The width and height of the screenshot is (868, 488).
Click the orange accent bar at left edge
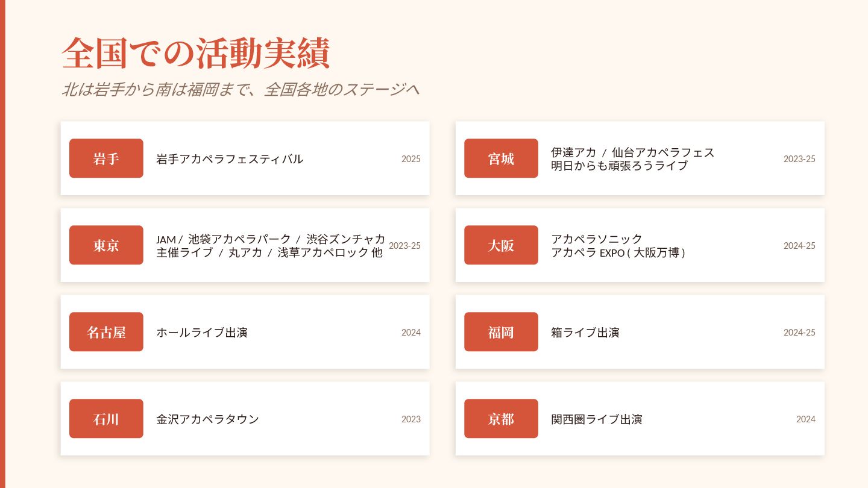2,244
